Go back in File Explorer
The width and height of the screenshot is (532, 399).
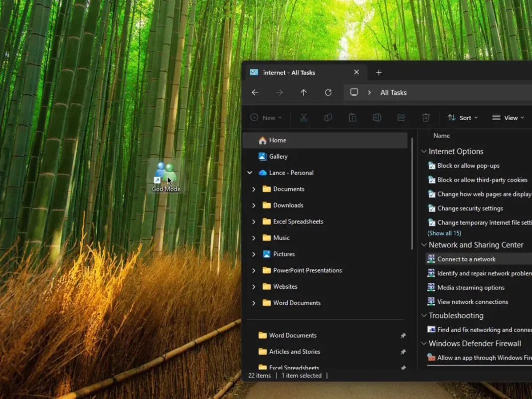tap(255, 92)
